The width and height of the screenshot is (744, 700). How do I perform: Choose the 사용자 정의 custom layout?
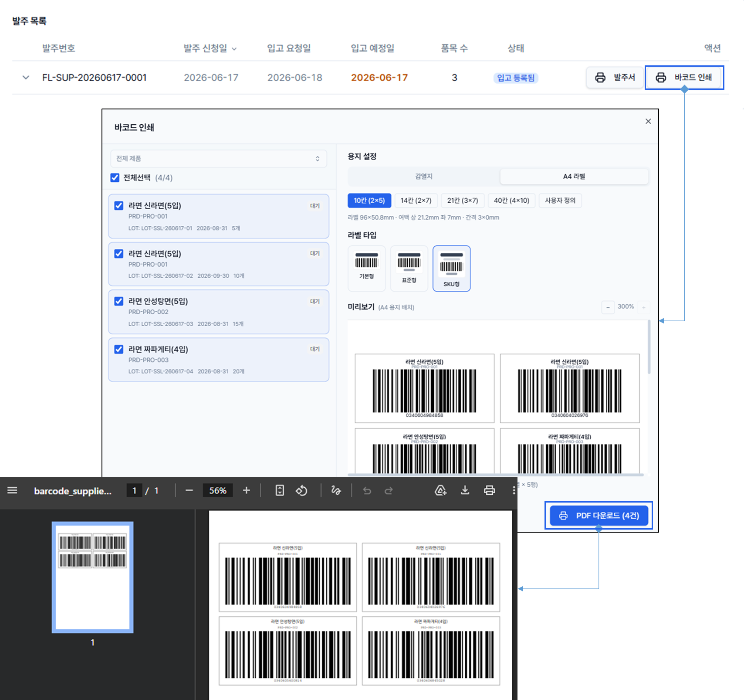560,200
